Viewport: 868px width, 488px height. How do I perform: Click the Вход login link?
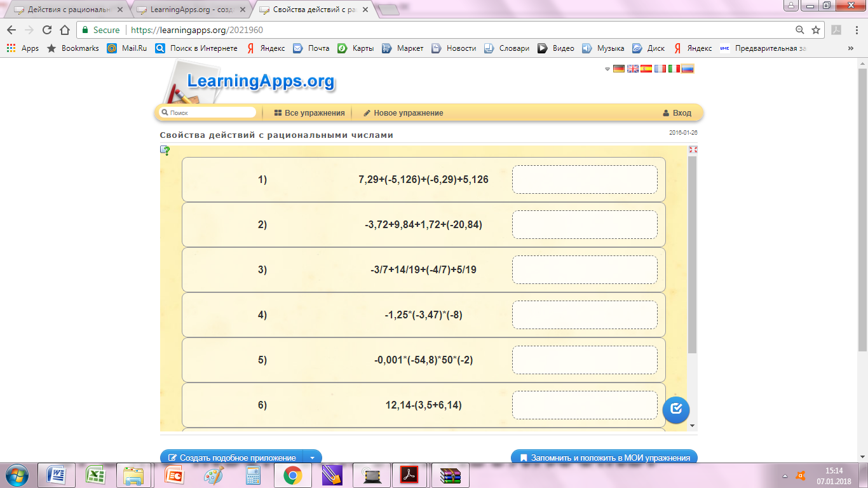677,113
